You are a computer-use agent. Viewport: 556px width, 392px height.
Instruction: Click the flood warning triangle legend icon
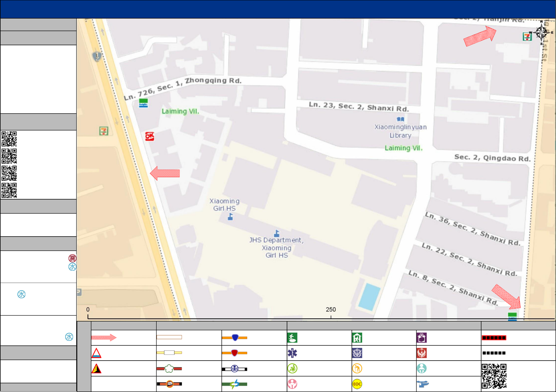96,353
